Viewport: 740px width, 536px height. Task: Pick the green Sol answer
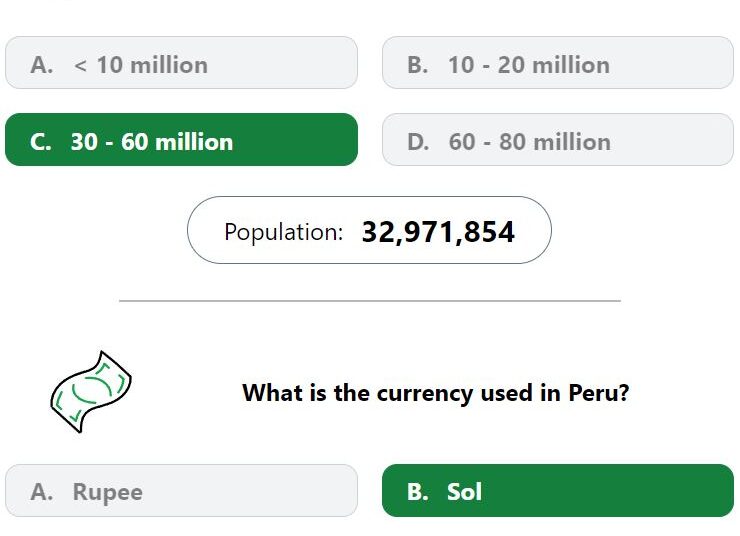[558, 490]
